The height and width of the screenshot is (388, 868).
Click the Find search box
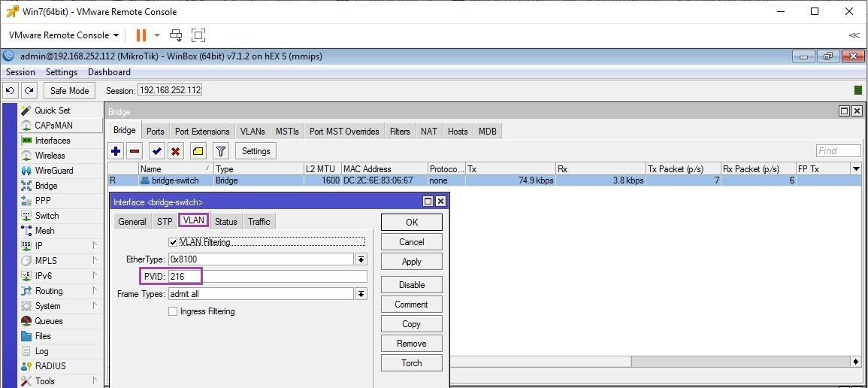[x=838, y=151]
